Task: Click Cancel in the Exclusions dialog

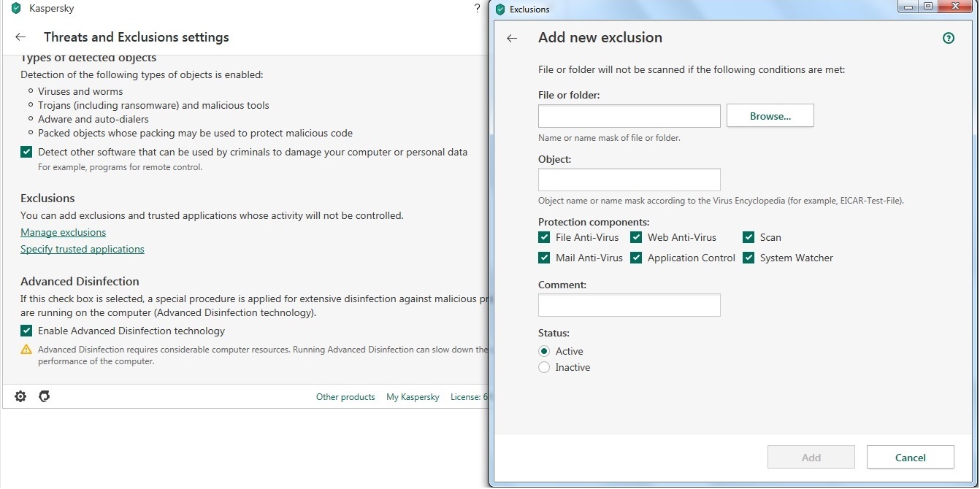Action: (x=910, y=458)
